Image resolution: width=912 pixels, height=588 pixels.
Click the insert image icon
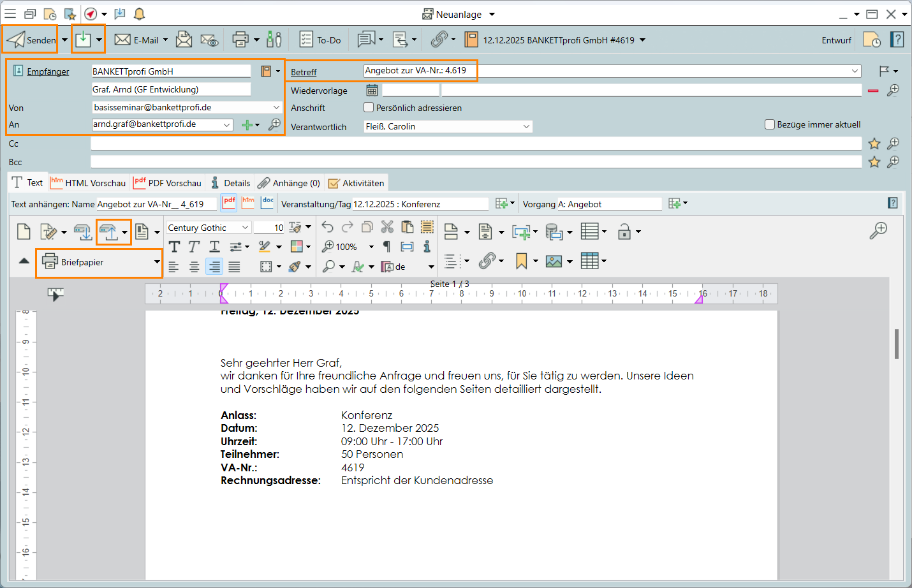click(554, 261)
